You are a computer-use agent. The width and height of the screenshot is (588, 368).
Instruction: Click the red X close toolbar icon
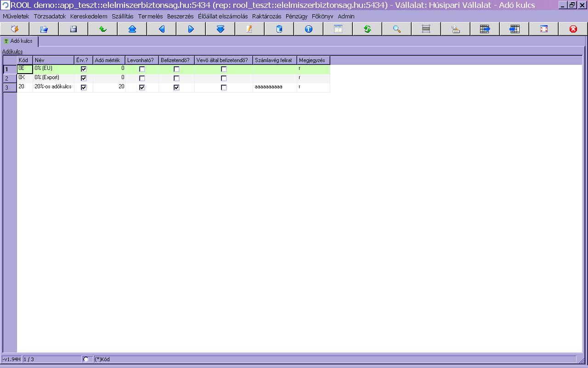tap(573, 29)
